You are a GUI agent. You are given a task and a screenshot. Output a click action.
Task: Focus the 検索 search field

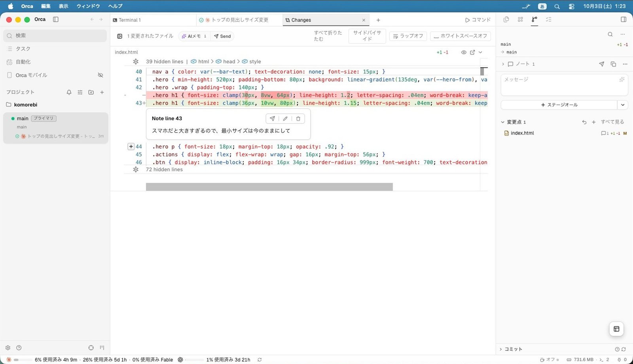click(55, 36)
